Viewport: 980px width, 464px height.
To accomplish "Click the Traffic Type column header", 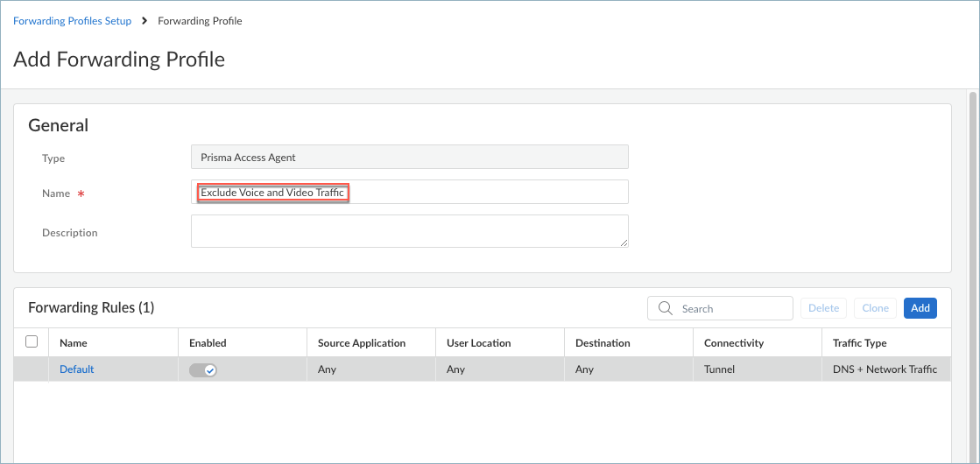I will [859, 343].
